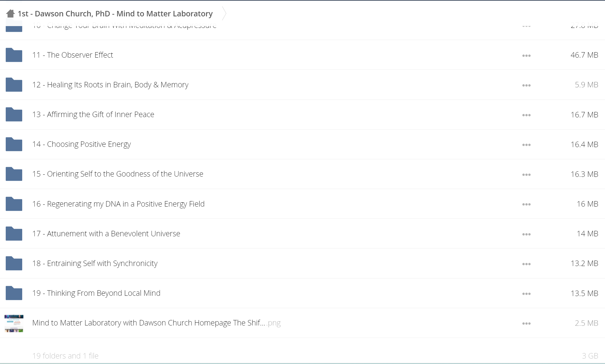605x364 pixels.
Task: Click the folder icon for 16 - Regenerating my DNA
Action: (x=14, y=204)
